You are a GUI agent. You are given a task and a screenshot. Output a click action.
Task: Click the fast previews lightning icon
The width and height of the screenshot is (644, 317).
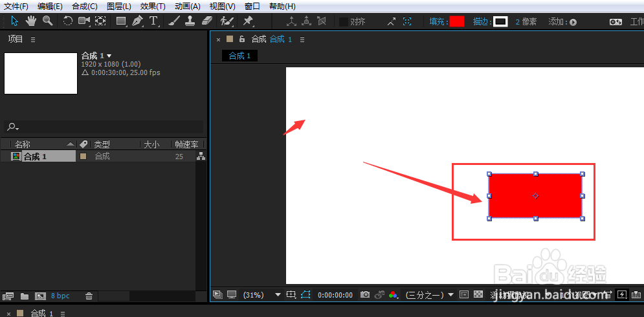click(x=623, y=294)
